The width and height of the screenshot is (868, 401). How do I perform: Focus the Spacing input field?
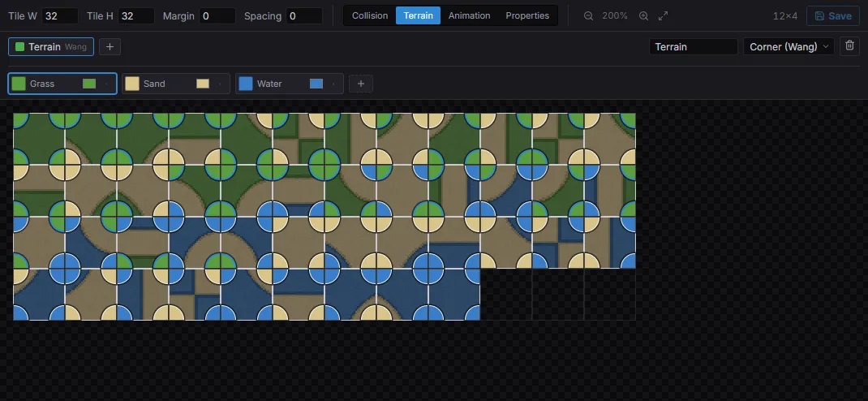click(x=304, y=16)
